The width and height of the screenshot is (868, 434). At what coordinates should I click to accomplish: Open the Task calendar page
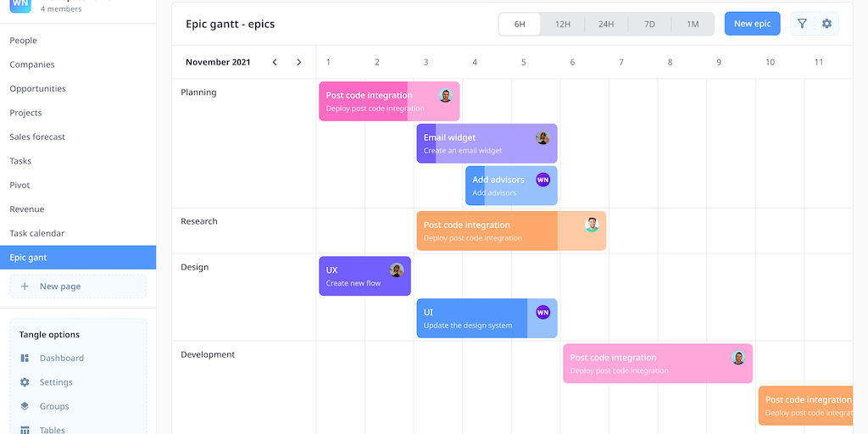point(37,233)
